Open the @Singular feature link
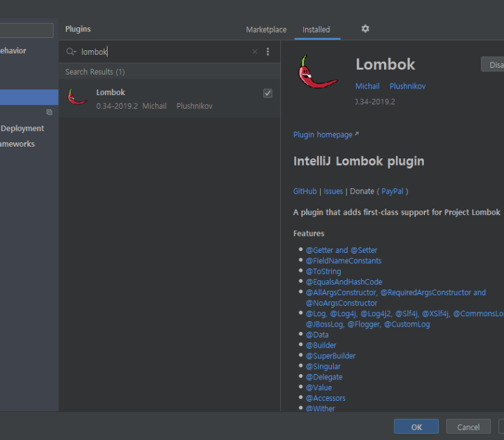The height and width of the screenshot is (440, 504). [x=323, y=366]
